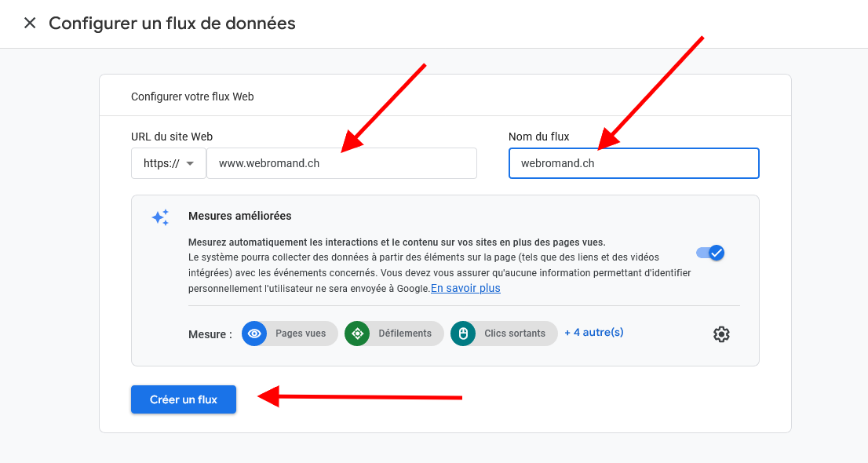Click the blue sparkle enhanced measurement icon
868x463 pixels.
pyautogui.click(x=160, y=217)
